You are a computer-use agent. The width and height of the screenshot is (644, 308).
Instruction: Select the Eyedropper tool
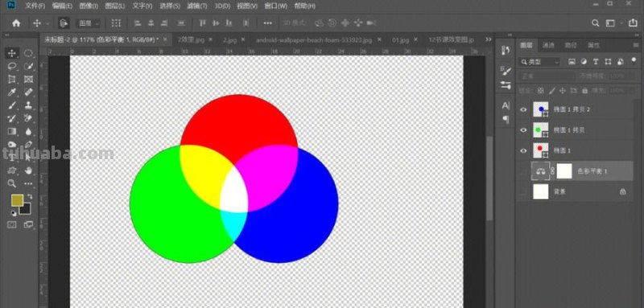click(12, 92)
